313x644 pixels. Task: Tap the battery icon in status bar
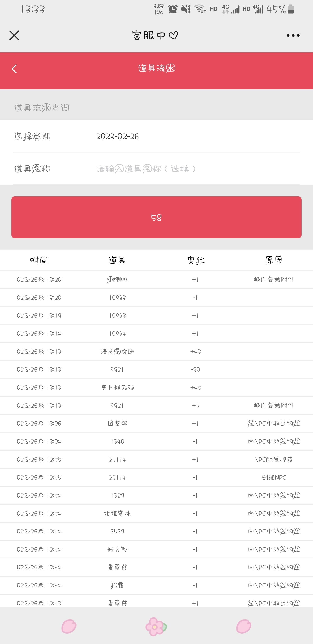tap(291, 9)
